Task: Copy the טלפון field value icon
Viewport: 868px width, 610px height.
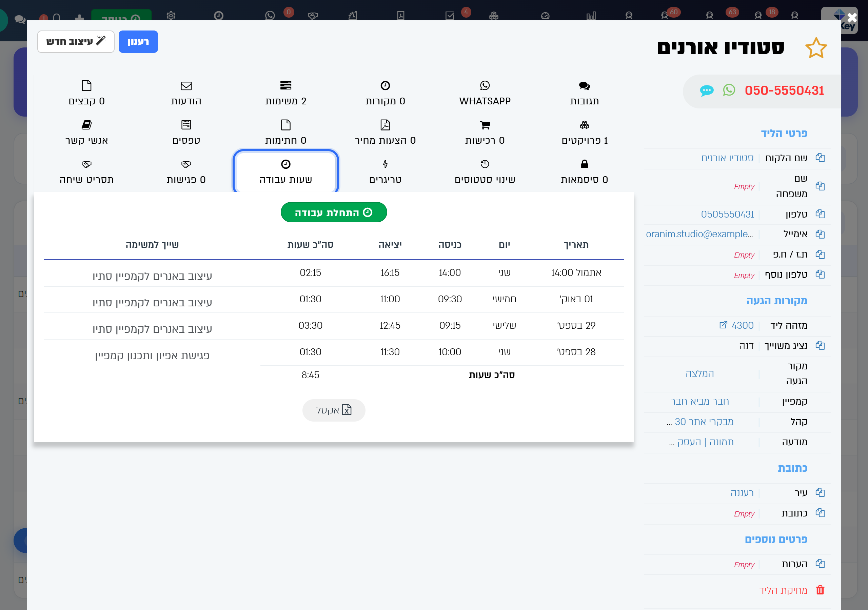Action: (x=820, y=214)
